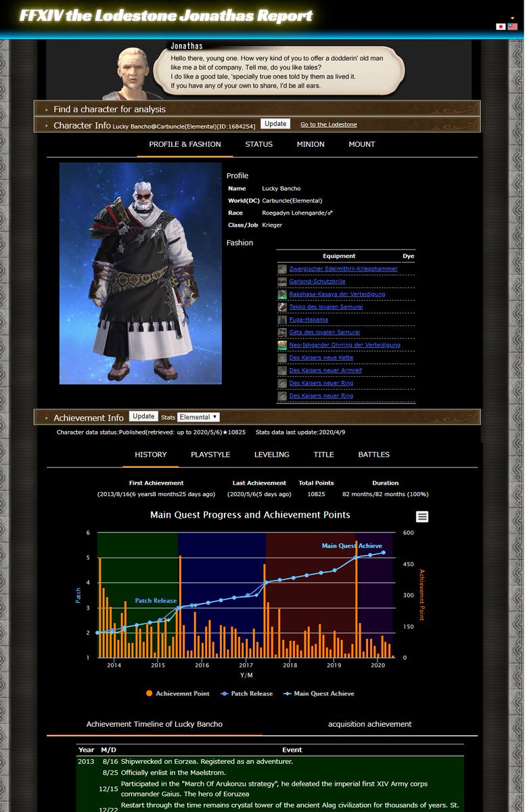
Task: Open the chart hamburger menu icon
Action: (422, 517)
